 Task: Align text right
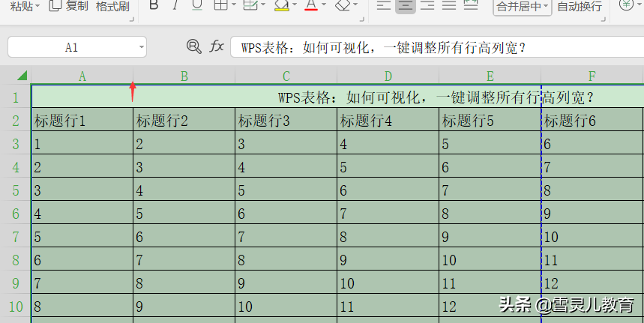(x=427, y=5)
